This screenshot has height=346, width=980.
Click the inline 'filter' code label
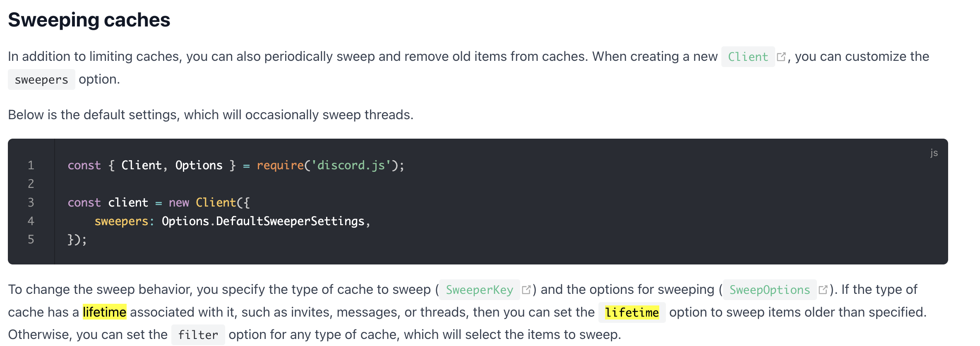(198, 335)
